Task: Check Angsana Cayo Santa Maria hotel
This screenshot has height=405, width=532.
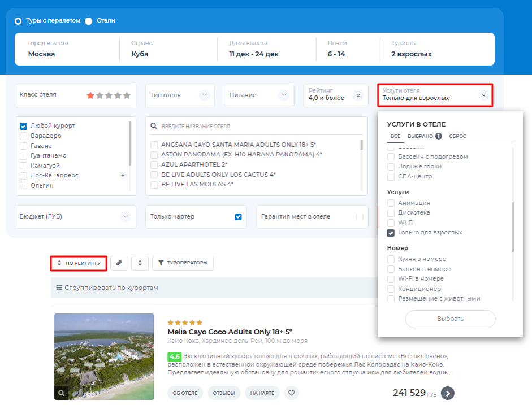Action: (x=154, y=145)
